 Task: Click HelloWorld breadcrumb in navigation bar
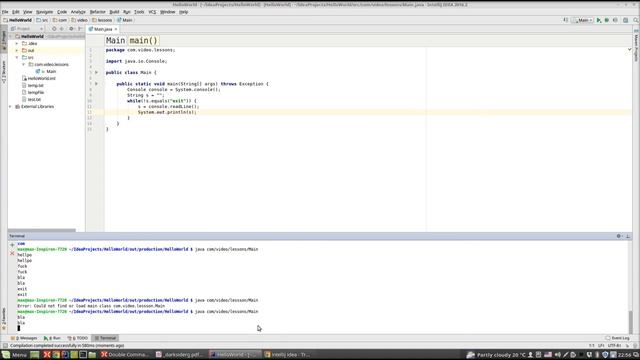pos(17,20)
